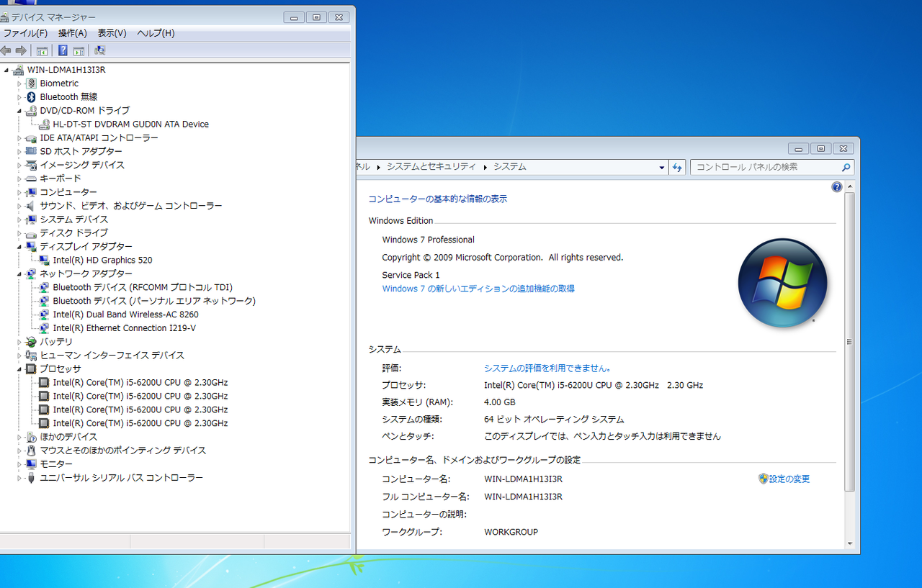Click the scan for hardware changes icon
The image size is (922, 588).
pos(100,50)
